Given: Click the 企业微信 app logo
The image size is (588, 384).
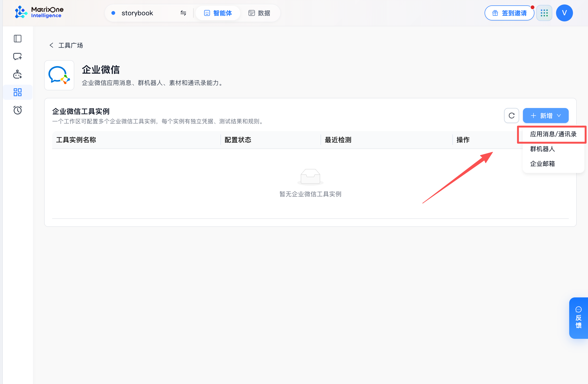Looking at the screenshot, I should [59, 75].
